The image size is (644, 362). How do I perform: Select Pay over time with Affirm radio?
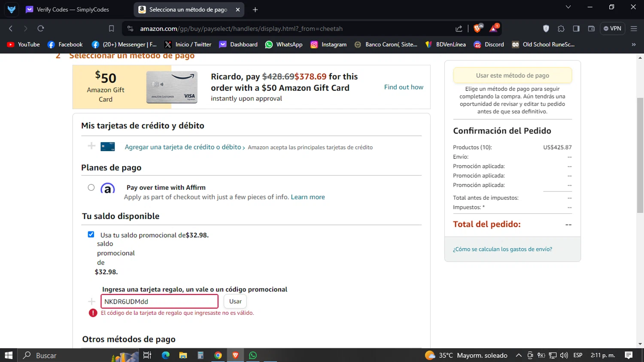pos(91,187)
